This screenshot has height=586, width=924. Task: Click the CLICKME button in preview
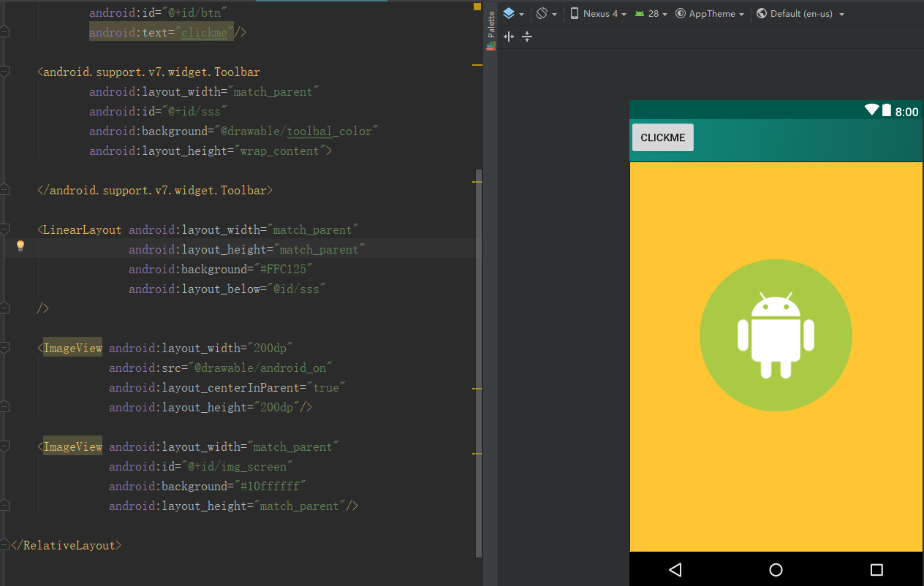click(x=663, y=137)
